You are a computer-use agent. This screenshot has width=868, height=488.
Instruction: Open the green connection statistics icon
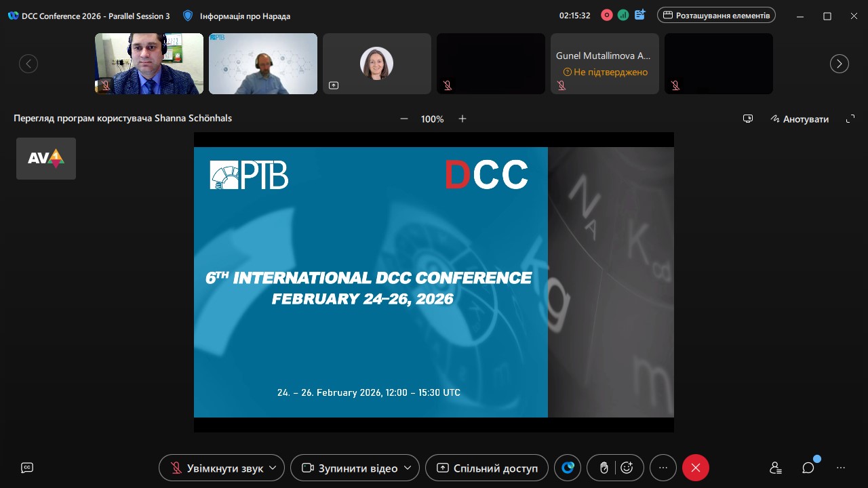tap(623, 16)
